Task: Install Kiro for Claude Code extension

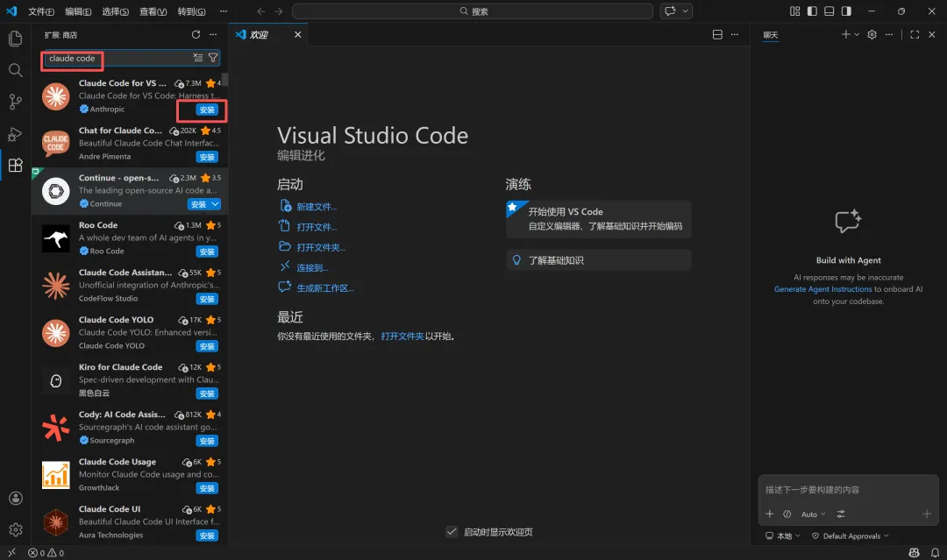Action: click(x=207, y=393)
